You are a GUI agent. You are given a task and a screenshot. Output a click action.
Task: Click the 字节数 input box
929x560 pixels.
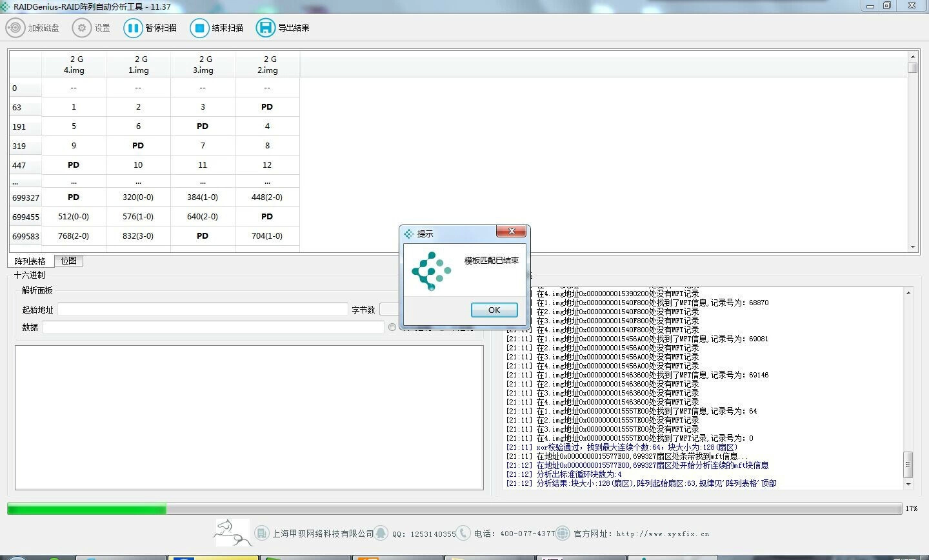[x=389, y=310]
